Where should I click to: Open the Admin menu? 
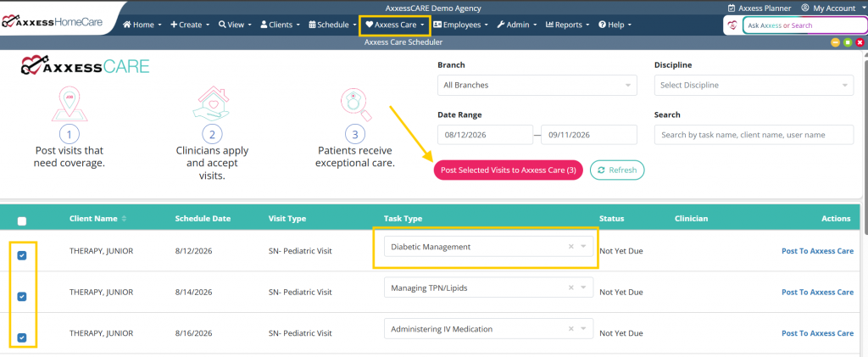(x=516, y=25)
